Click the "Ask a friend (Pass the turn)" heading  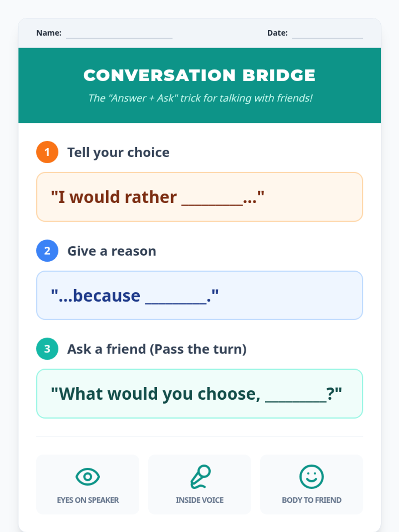[x=157, y=349]
